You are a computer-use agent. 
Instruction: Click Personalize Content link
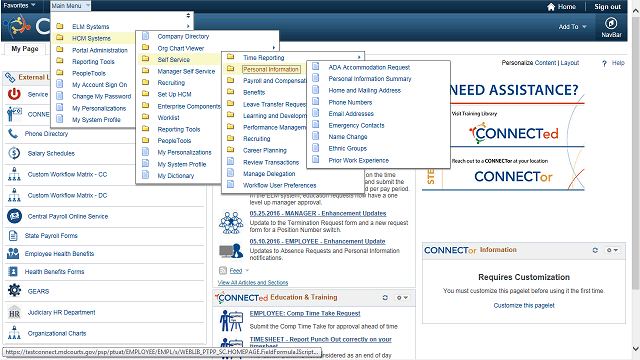point(529,63)
